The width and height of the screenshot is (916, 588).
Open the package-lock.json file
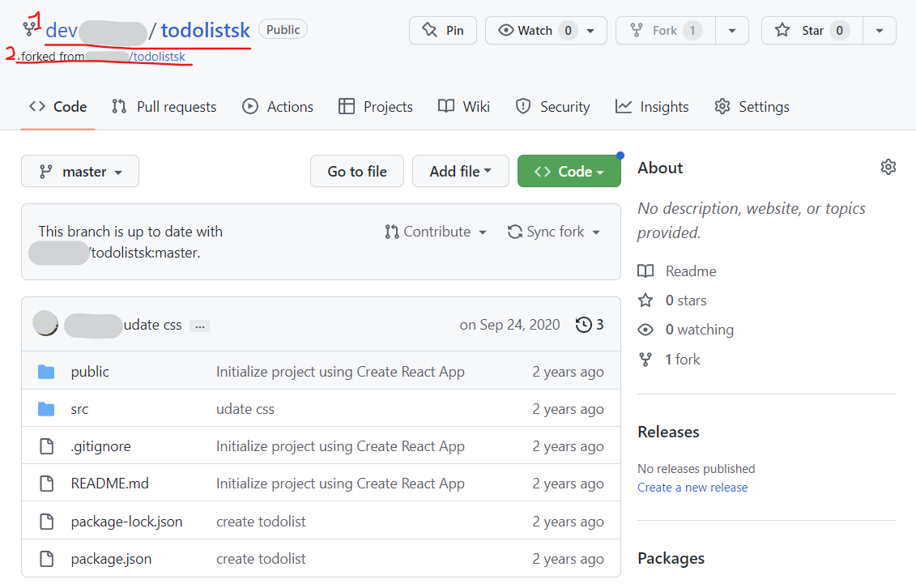(x=127, y=522)
